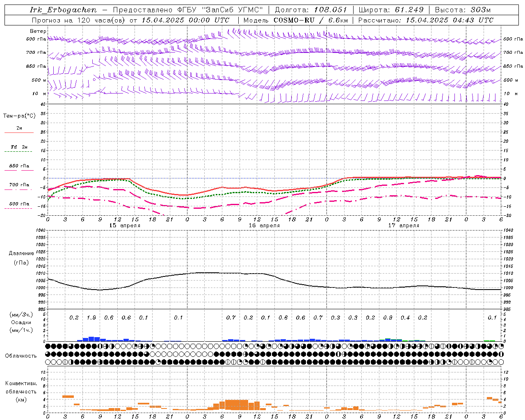Image resolution: width=525 pixels, height=420 pixels.
Task: Select the 'Долгота: 108.051' header value
Action: click(x=310, y=10)
